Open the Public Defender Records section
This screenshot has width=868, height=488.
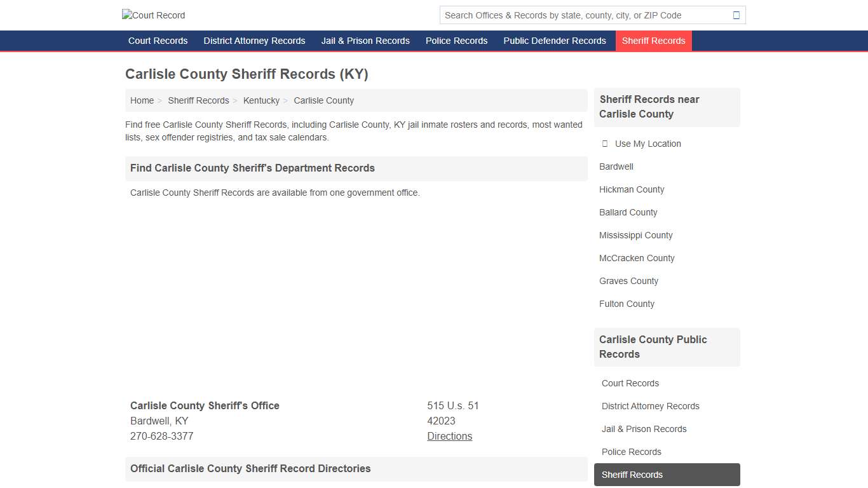click(554, 41)
